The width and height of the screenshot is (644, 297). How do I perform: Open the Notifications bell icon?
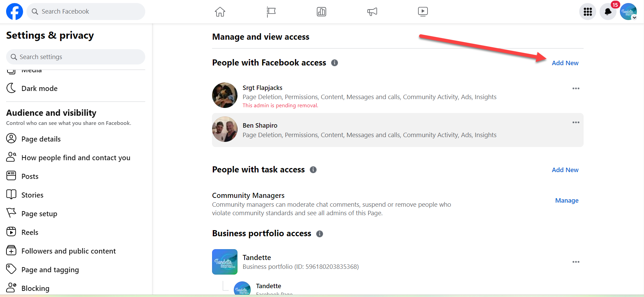pyautogui.click(x=608, y=12)
